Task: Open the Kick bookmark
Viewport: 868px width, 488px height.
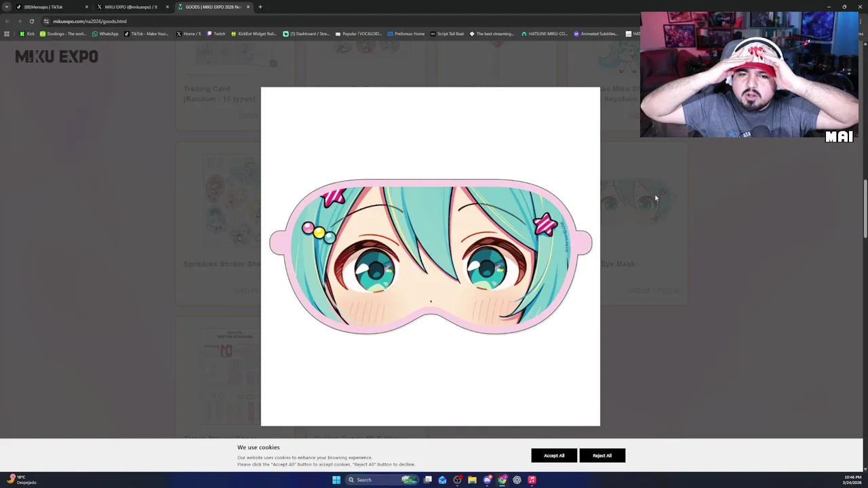Action: pyautogui.click(x=27, y=34)
